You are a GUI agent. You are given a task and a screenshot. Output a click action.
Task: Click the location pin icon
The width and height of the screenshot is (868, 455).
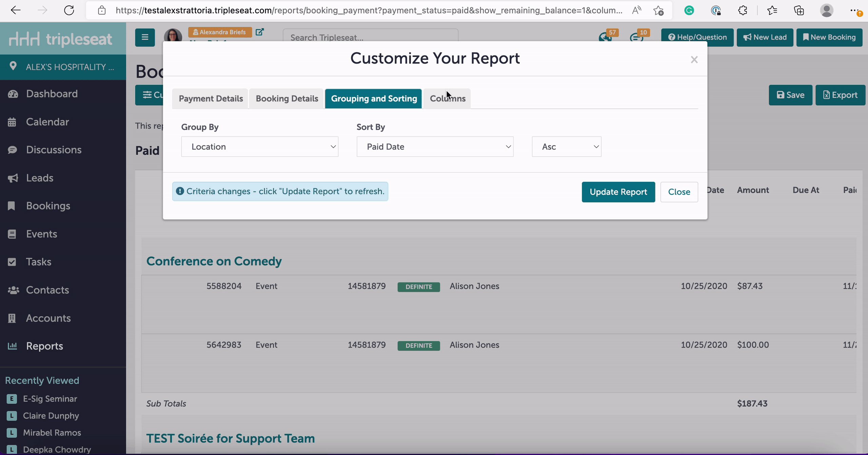13,66
